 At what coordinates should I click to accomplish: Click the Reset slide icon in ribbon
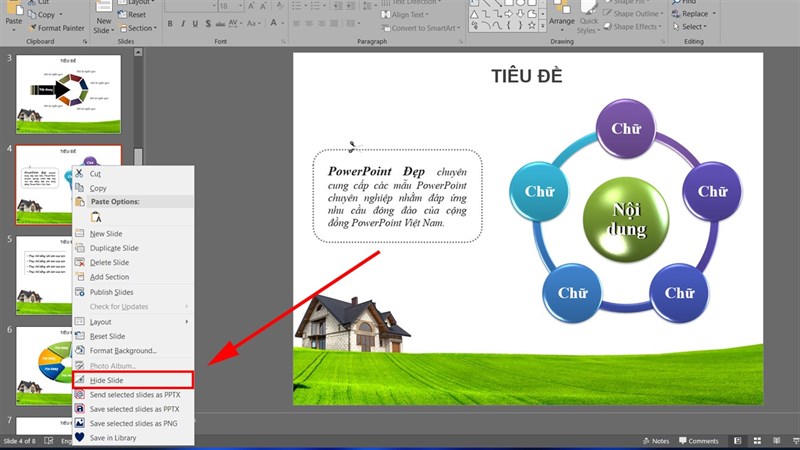coord(122,14)
